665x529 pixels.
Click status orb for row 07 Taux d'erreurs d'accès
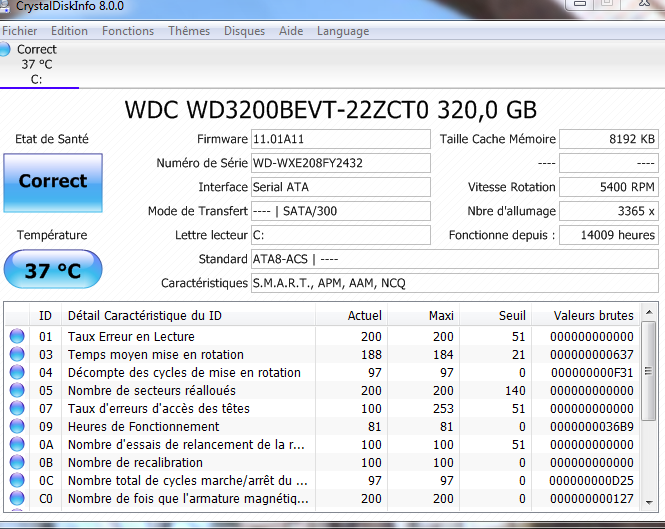coord(17,408)
